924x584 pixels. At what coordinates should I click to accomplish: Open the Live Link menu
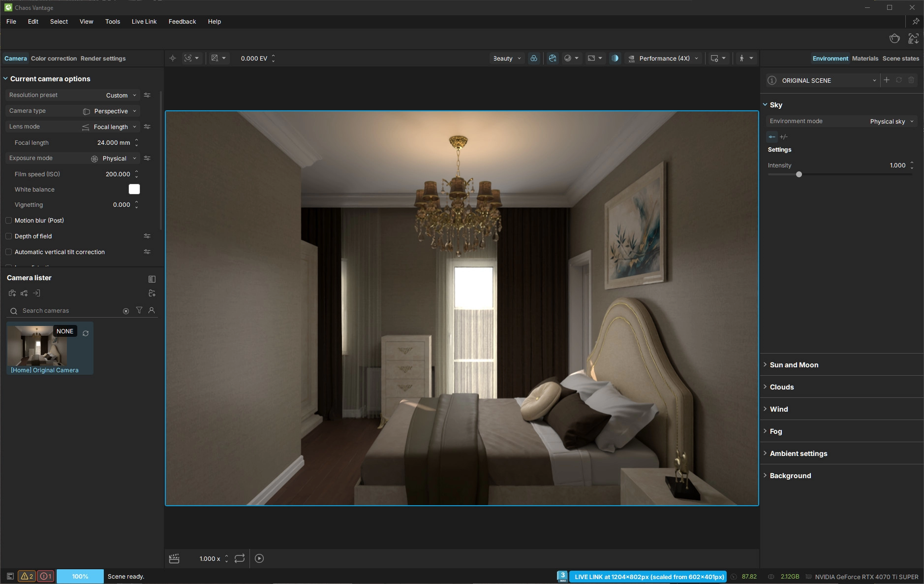coord(144,22)
